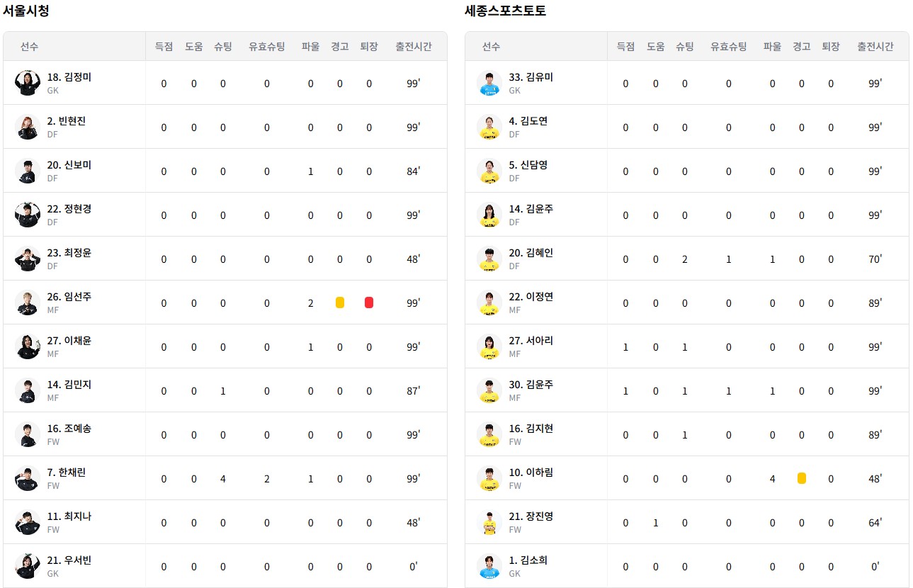The image size is (913, 588).
Task: Click the 세종스포츠토토 team heading
Action: pyautogui.click(x=505, y=11)
